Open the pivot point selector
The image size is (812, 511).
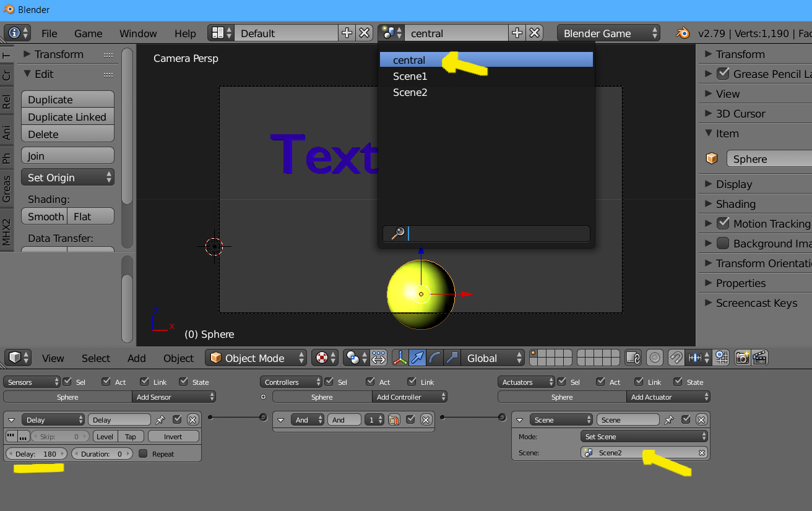coord(356,358)
